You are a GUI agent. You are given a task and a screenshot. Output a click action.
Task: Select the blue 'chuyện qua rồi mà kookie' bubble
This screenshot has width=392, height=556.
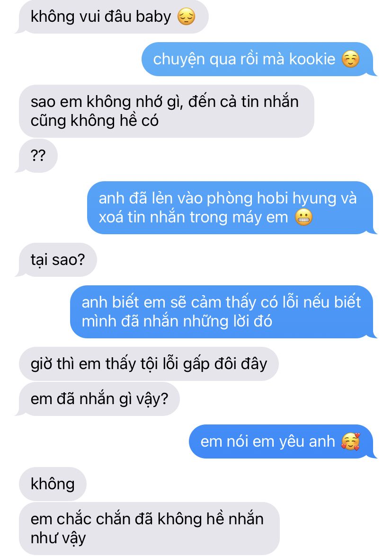(x=259, y=59)
